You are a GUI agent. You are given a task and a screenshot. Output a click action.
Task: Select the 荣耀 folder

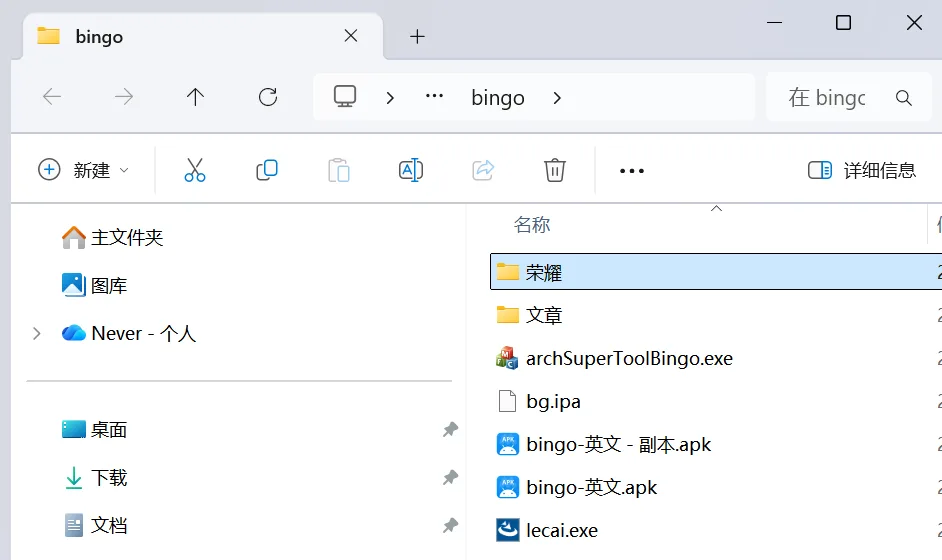716,272
